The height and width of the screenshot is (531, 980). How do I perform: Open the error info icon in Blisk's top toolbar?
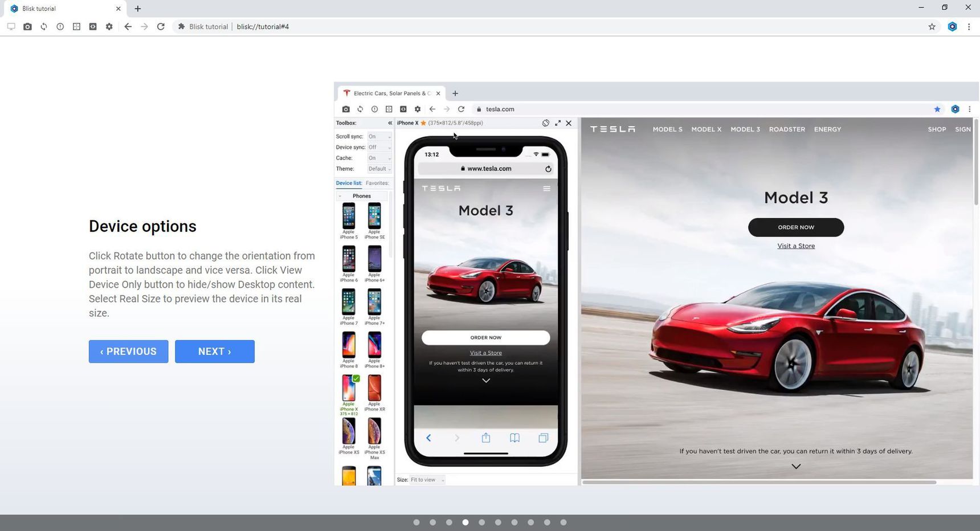tap(60, 27)
